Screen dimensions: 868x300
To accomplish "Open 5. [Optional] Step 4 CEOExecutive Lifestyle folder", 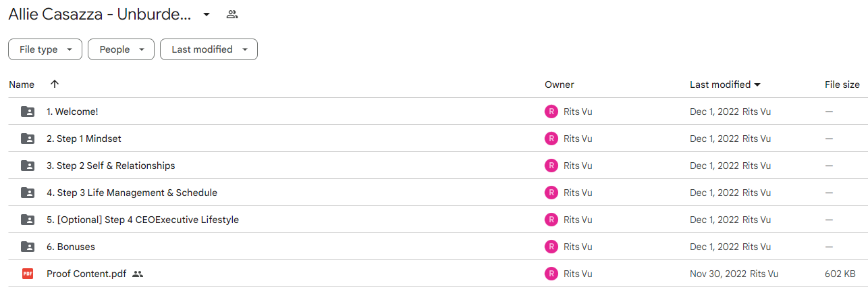I will click(x=142, y=220).
